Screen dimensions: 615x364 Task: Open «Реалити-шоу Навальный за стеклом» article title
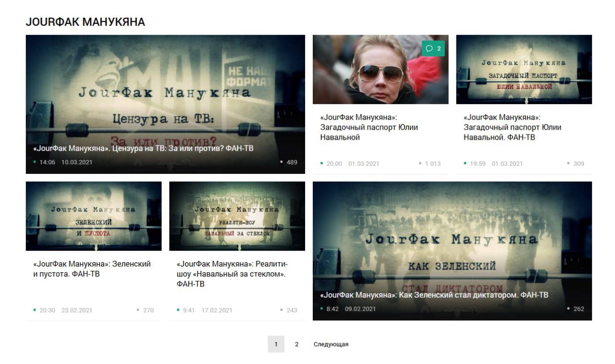232,274
